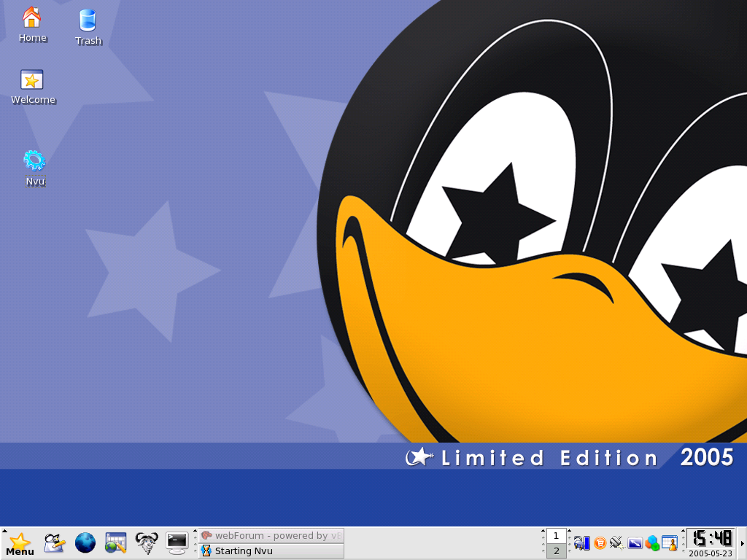The image size is (747, 560).
Task: Open the laptop battery monitor tray icon
Action: [581, 542]
